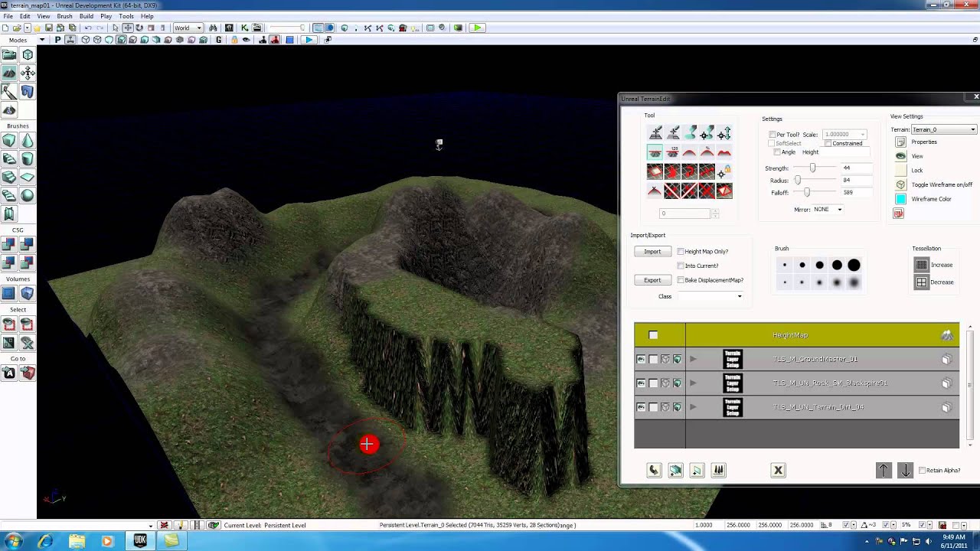Open terrain Properties icon
This screenshot has height=551, width=980.
pos(900,142)
